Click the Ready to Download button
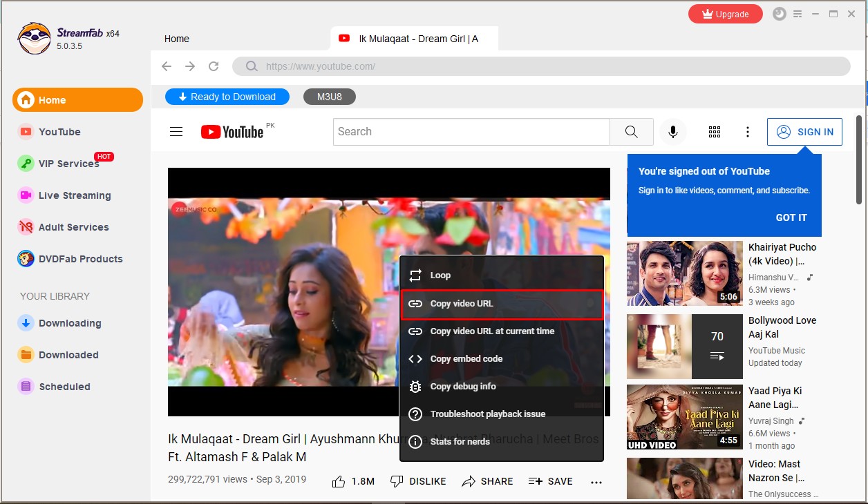Screen dimensions: 868x504 pos(227,97)
